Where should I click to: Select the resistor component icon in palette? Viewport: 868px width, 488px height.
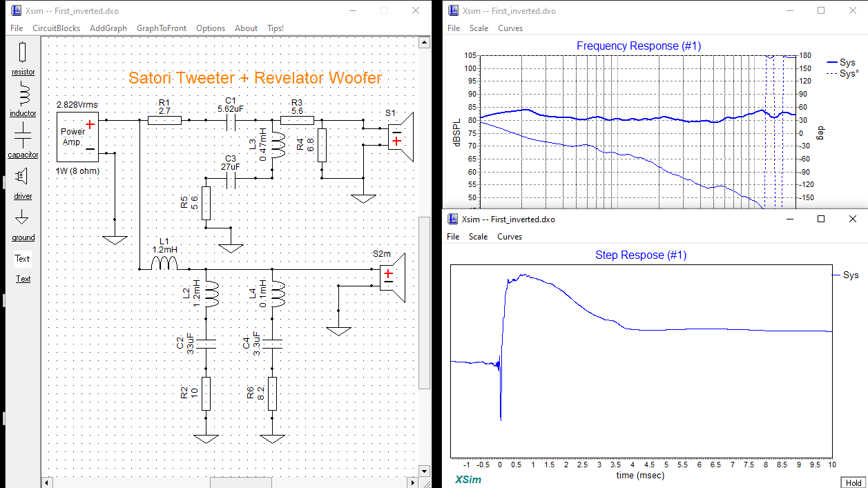[22, 52]
